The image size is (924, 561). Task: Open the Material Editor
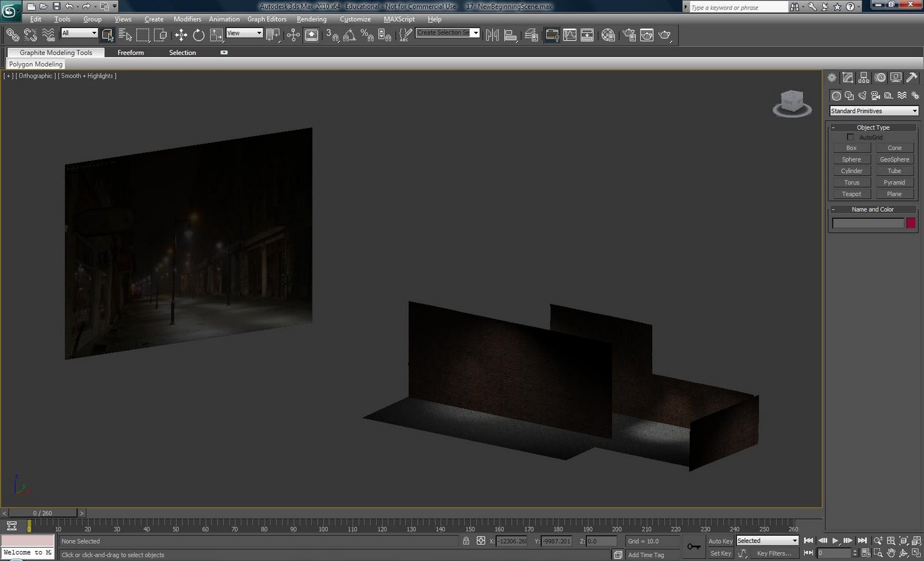point(608,35)
